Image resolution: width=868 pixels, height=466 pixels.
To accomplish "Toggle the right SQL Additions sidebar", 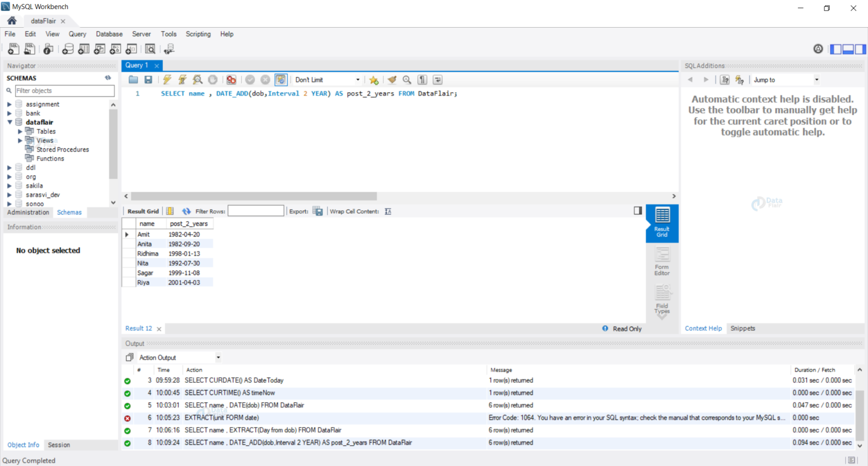I will (x=860, y=49).
